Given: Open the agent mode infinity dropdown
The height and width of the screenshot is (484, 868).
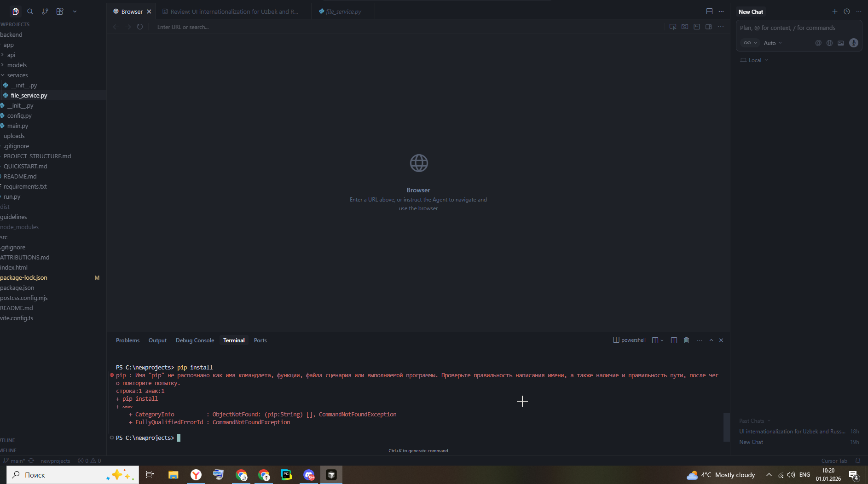Looking at the screenshot, I should point(750,43).
